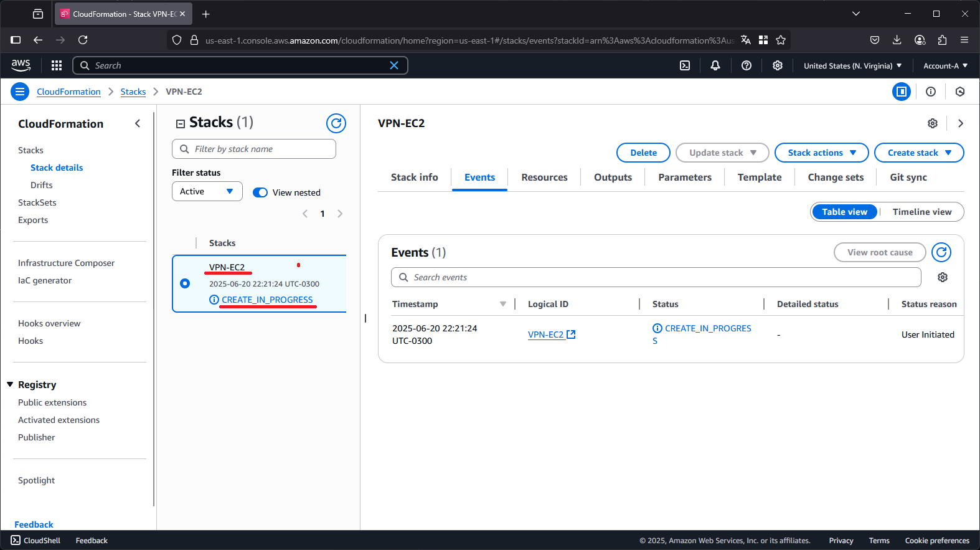
Task: Open the AWS services grid menu
Action: point(57,65)
